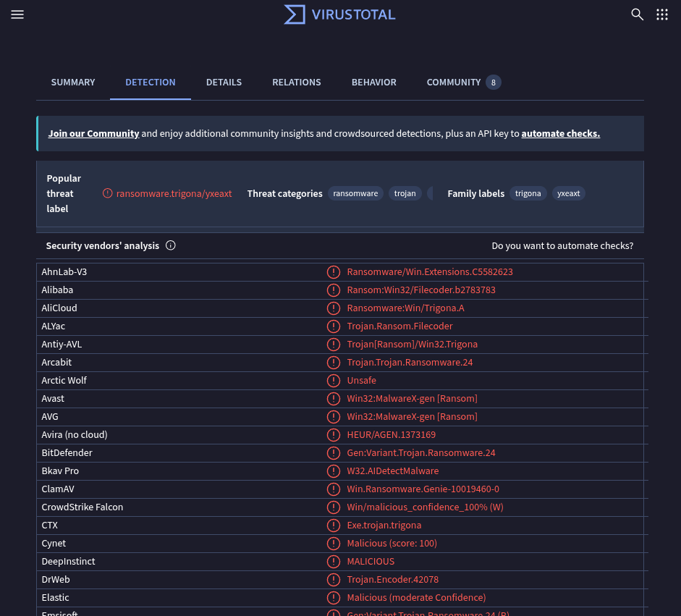Open the search icon

[x=637, y=14]
